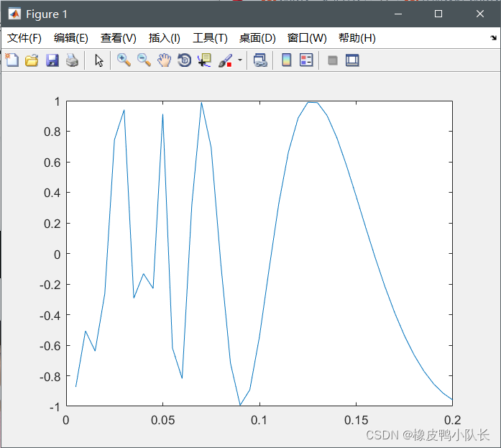This screenshot has height=448, width=501.
Task: Select the Edit Plot arrow tool
Action: [99, 60]
